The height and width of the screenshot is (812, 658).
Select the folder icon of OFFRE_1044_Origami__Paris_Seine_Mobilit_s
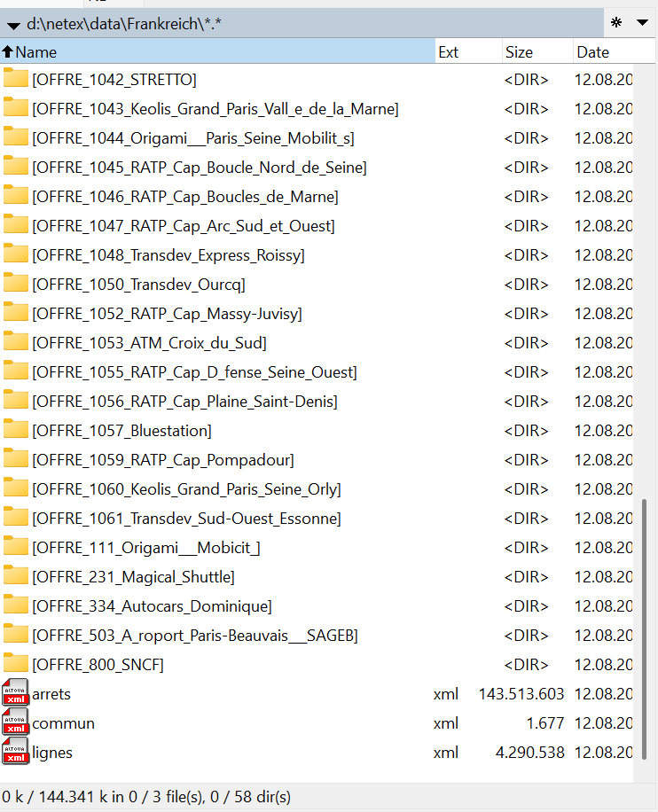pyautogui.click(x=16, y=137)
